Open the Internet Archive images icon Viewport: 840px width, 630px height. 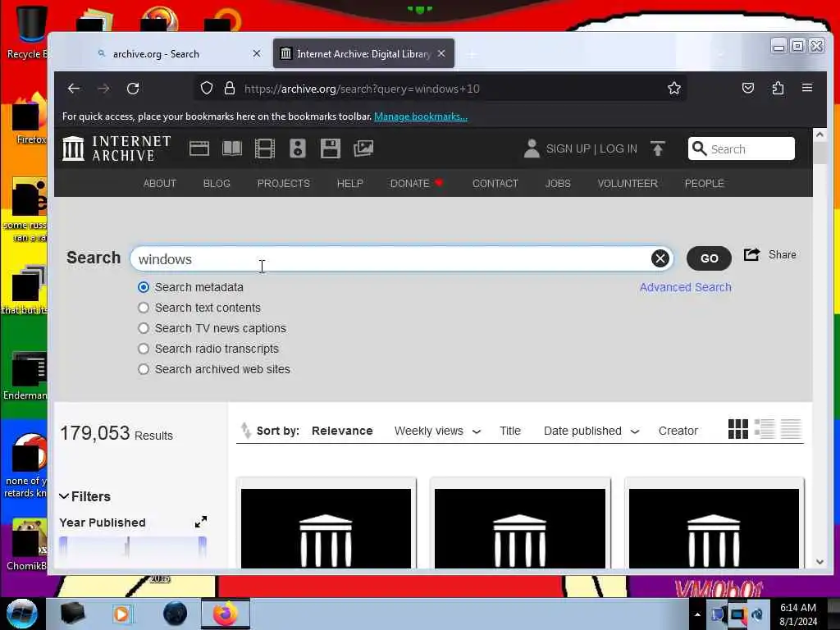point(363,148)
